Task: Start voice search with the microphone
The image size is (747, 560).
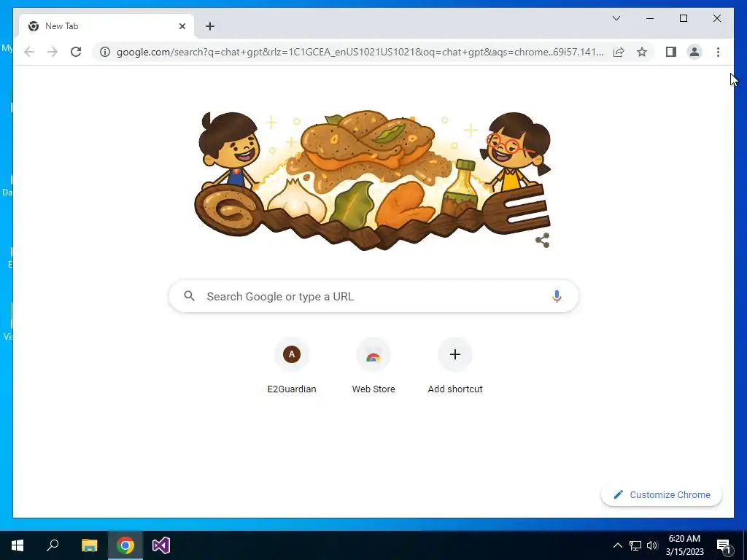Action: 557,296
